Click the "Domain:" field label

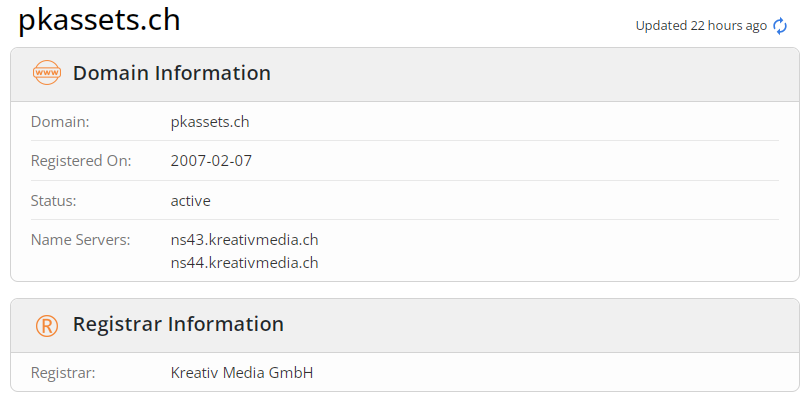(60, 122)
